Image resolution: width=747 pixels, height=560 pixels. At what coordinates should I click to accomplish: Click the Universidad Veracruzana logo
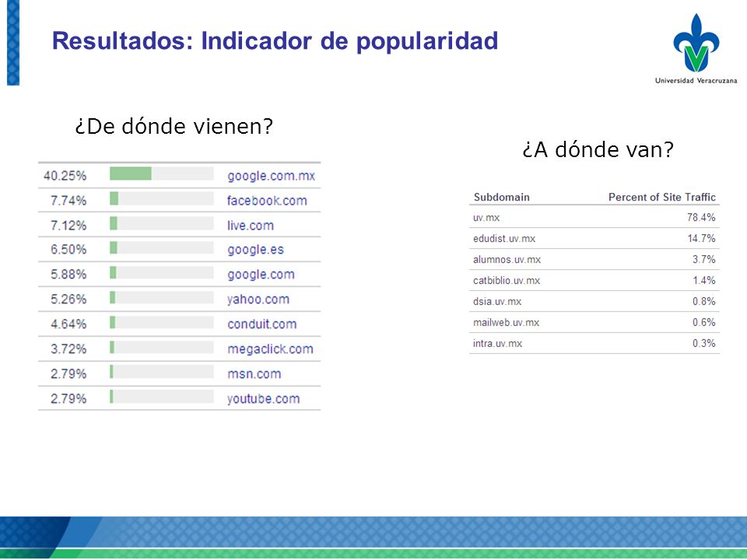click(696, 48)
